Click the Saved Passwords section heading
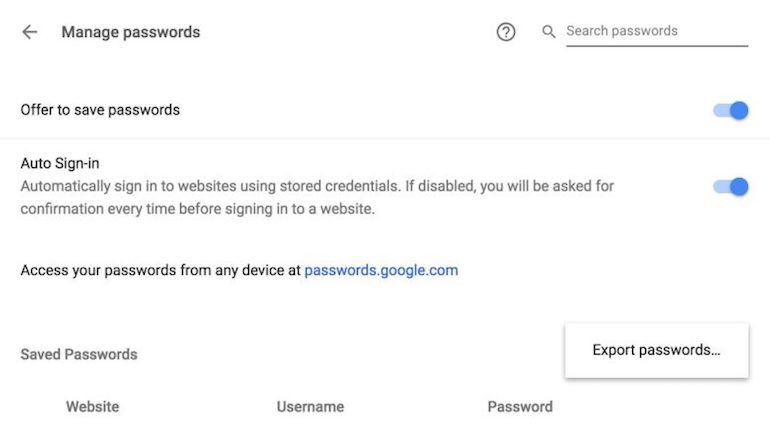Viewport: 770px width, 438px height. [x=79, y=354]
